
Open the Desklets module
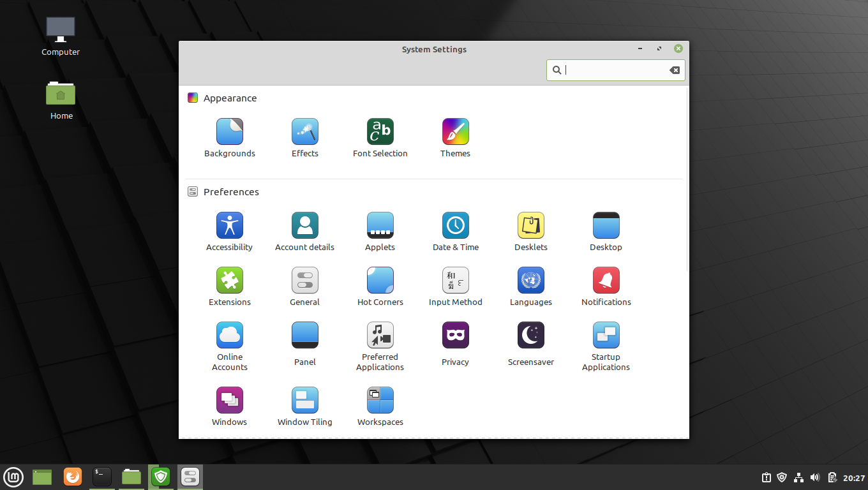pyautogui.click(x=531, y=232)
